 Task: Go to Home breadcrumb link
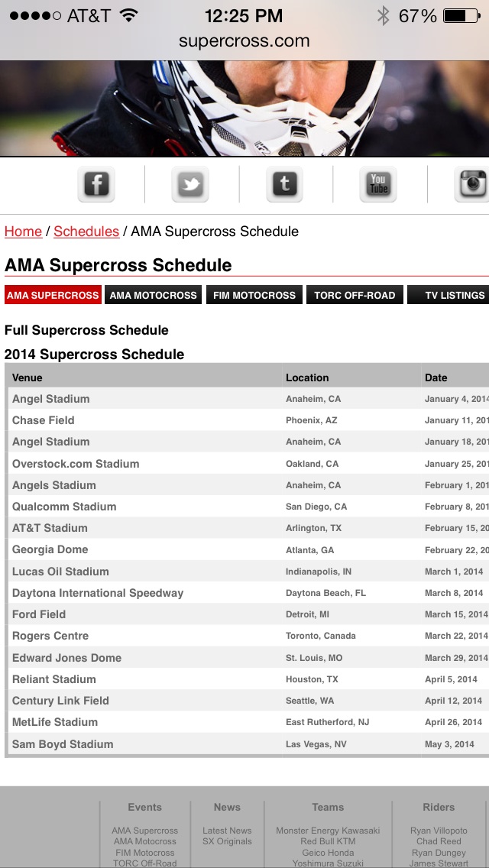[23, 232]
